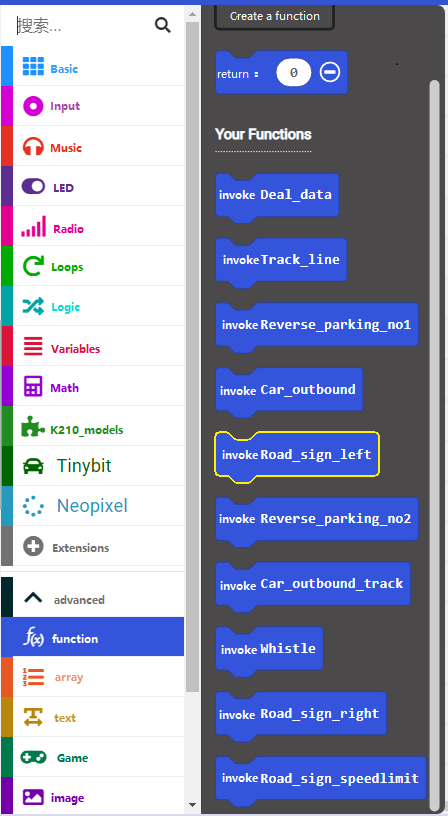The width and height of the screenshot is (448, 816).
Task: Open the Variables blocks category
Action: click(93, 347)
